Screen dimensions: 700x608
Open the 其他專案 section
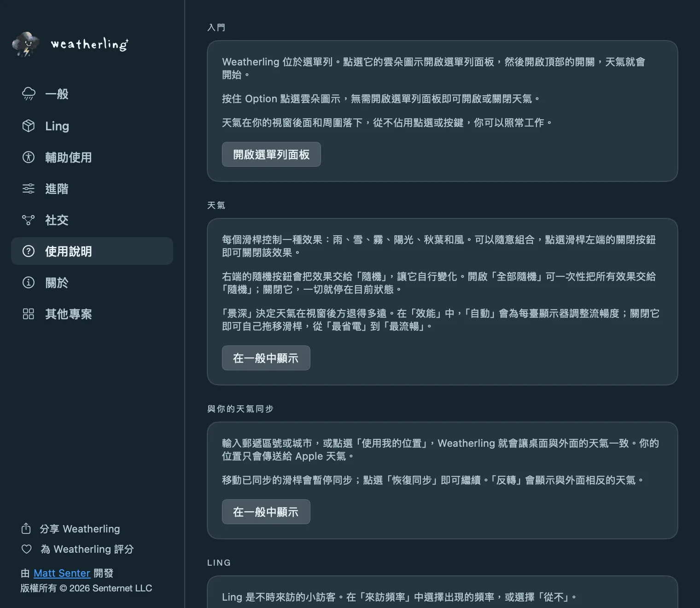point(92,314)
